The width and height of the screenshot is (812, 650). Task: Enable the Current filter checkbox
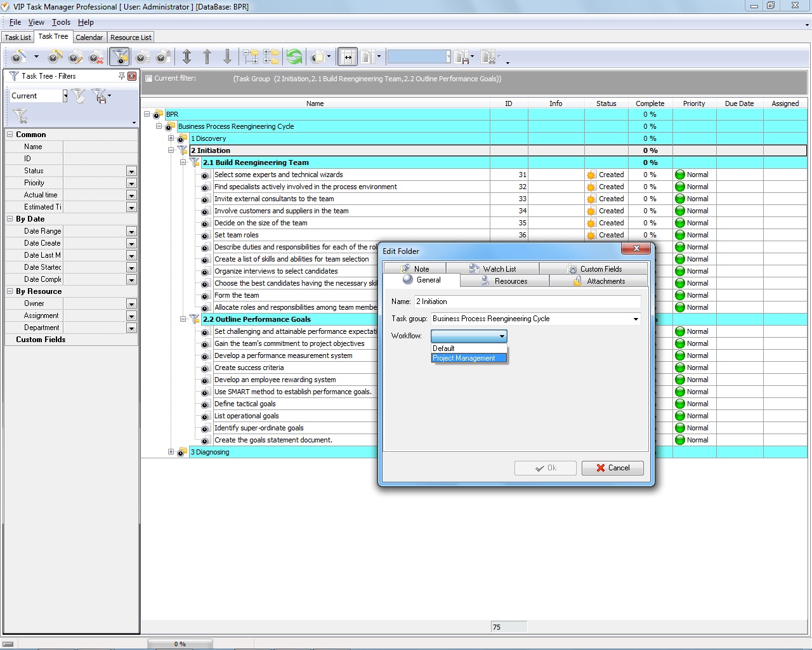click(x=148, y=79)
